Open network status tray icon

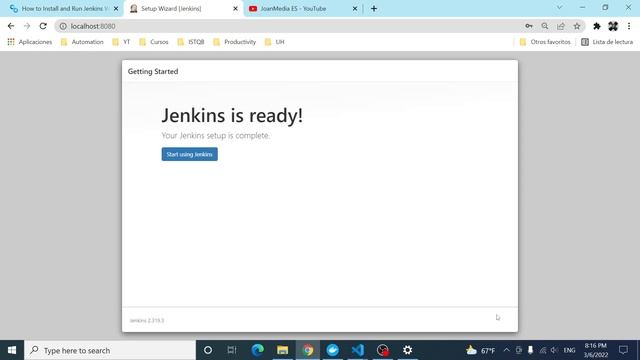542,350
